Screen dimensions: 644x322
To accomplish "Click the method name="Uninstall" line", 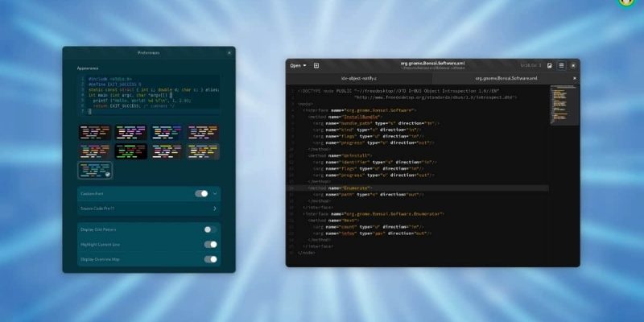I will (340, 155).
